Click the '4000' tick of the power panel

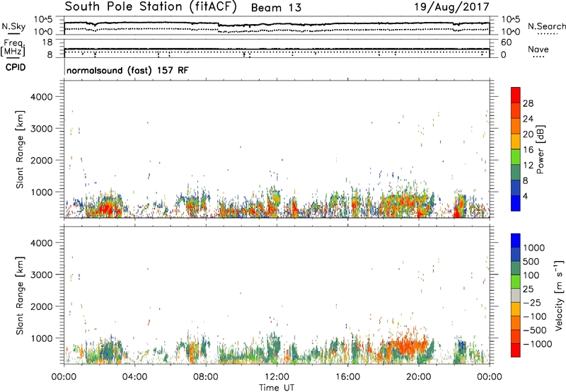point(41,97)
